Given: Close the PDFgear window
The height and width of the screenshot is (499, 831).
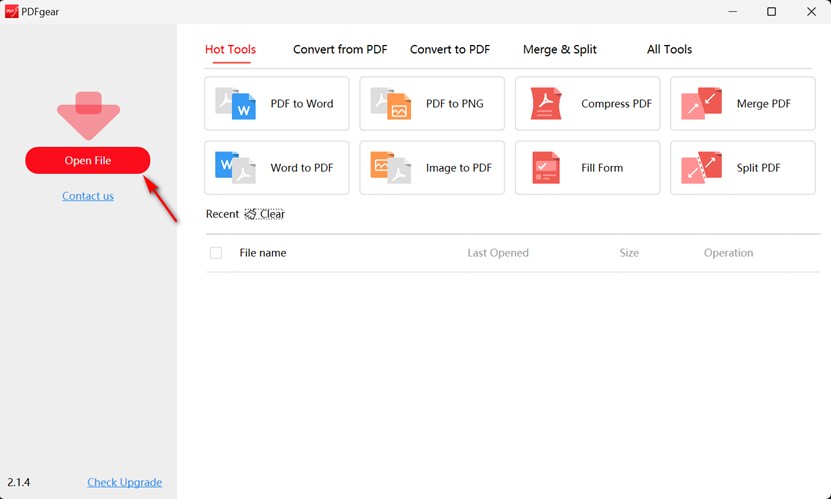Looking at the screenshot, I should (811, 11).
